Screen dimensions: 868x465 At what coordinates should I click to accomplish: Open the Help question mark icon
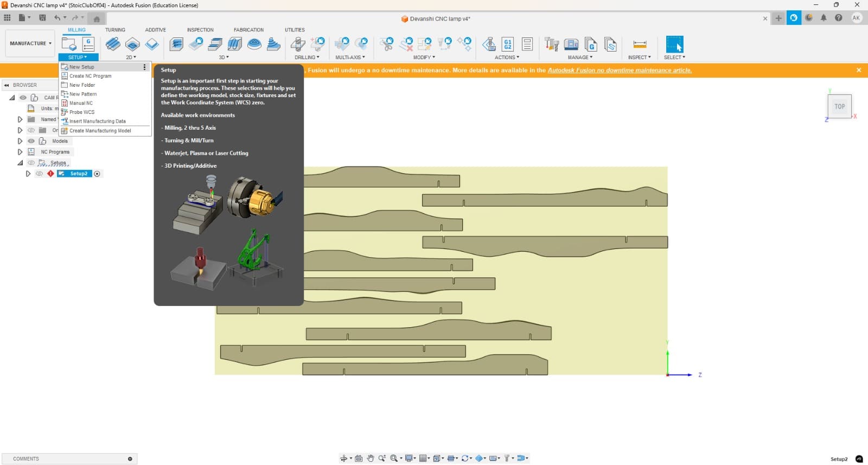[x=839, y=18]
